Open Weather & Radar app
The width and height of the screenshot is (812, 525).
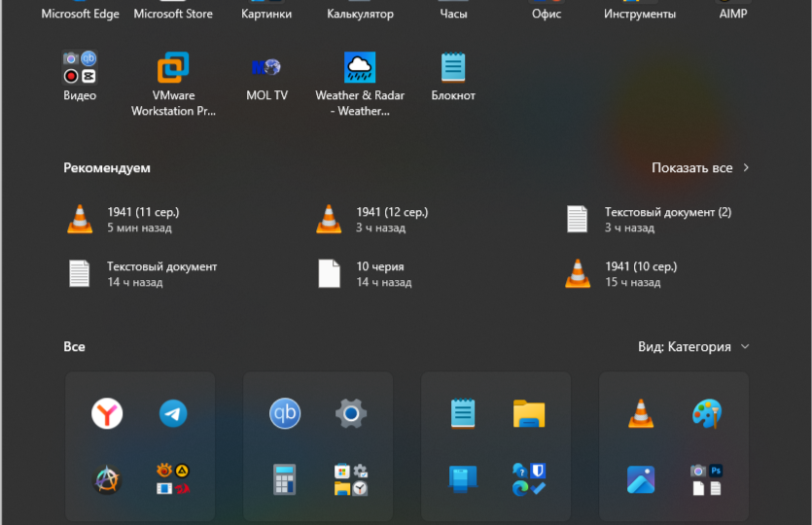click(360, 83)
